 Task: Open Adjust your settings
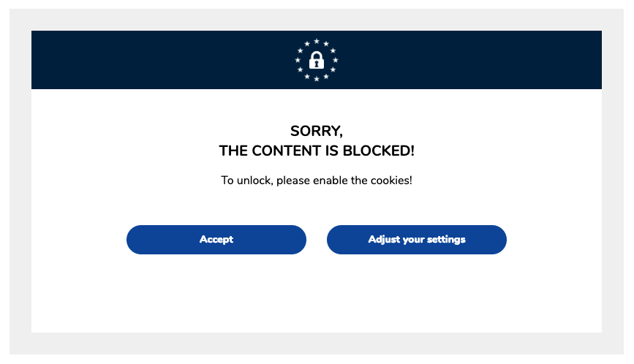tap(417, 240)
